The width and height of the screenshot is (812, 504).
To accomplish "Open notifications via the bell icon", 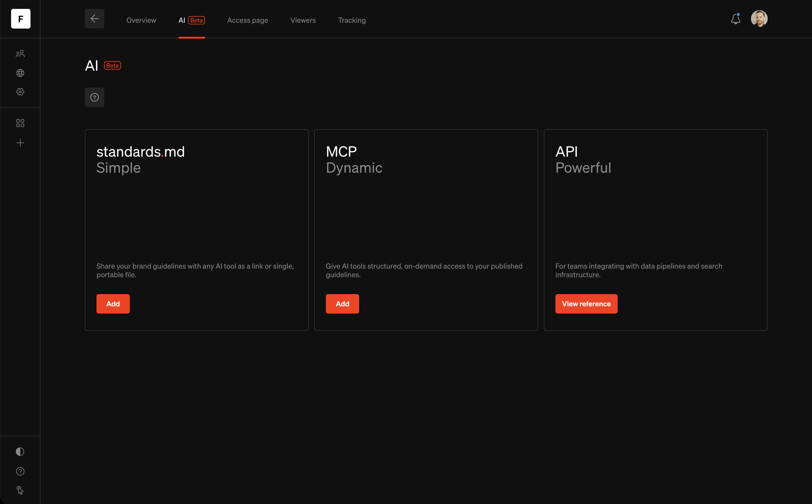I will 735,19.
